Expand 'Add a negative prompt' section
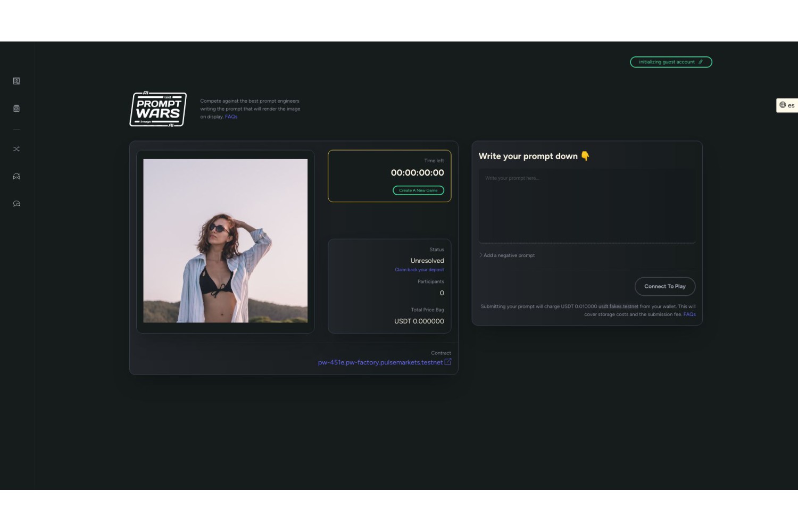 [507, 255]
